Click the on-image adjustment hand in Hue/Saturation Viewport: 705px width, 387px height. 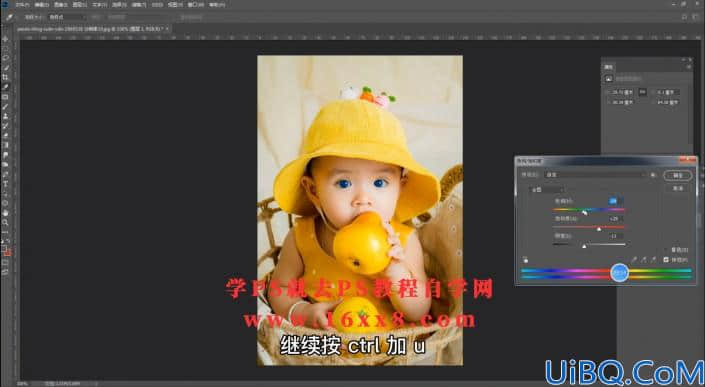click(525, 260)
